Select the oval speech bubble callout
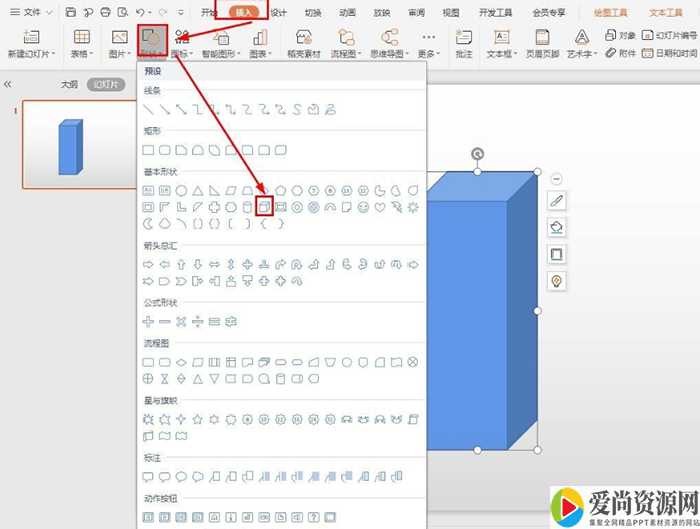 [x=182, y=477]
